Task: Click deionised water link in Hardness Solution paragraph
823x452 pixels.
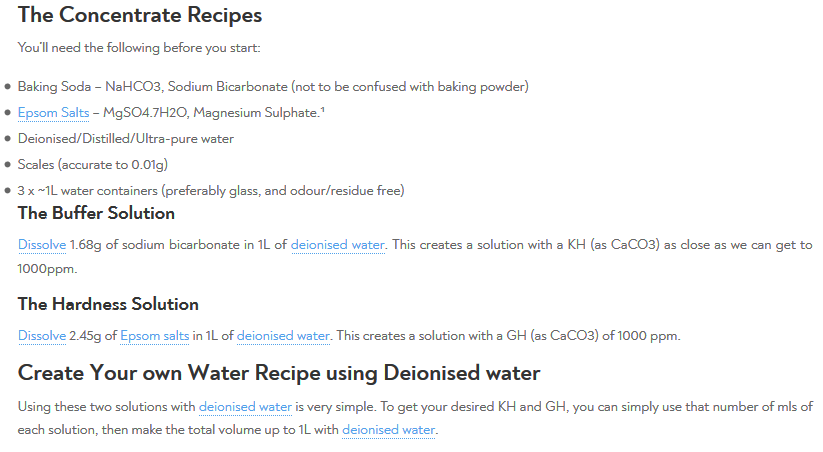Action: (283, 336)
